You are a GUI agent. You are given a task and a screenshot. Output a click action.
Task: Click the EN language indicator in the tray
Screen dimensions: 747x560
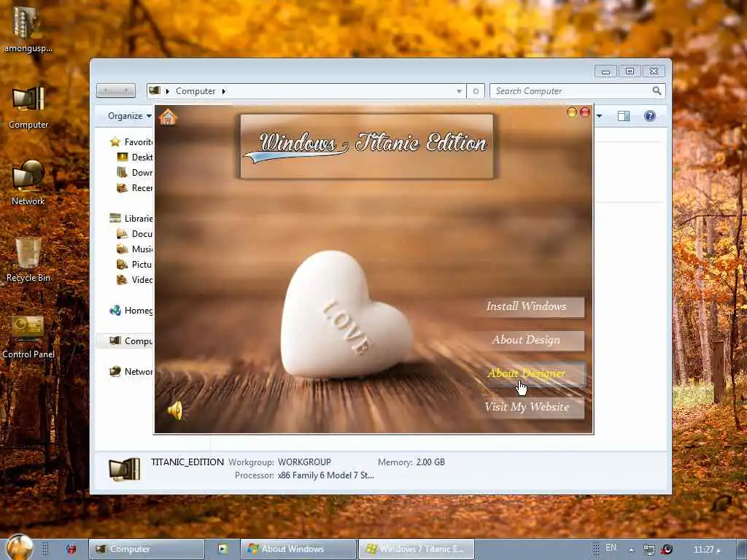click(x=611, y=548)
